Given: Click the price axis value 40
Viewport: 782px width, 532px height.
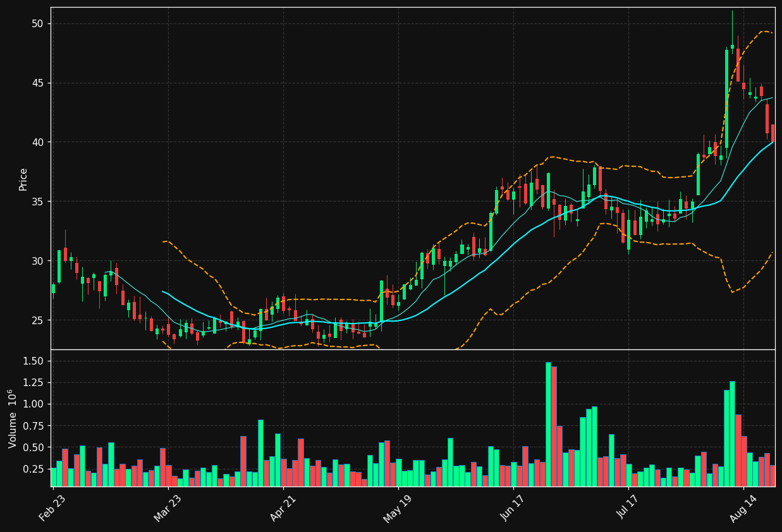Looking at the screenshot, I should pos(39,142).
